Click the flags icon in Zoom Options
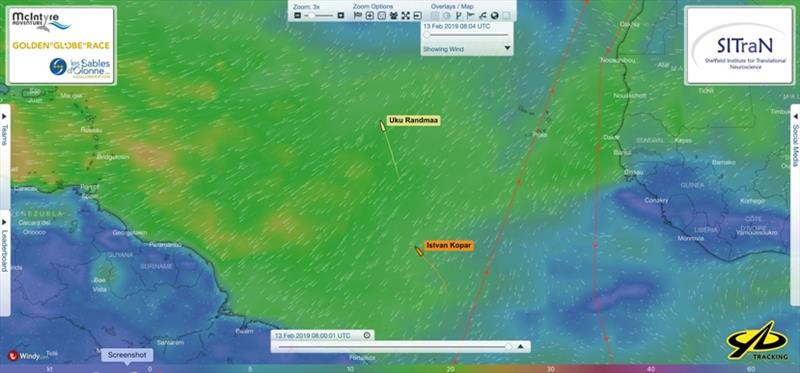This screenshot has height=373, width=800. pos(358,15)
